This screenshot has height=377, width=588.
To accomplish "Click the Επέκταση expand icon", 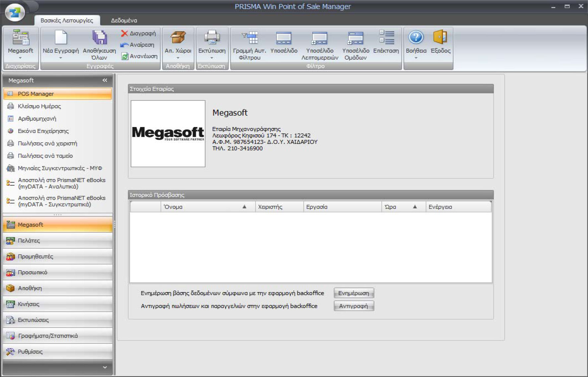I will click(x=386, y=37).
